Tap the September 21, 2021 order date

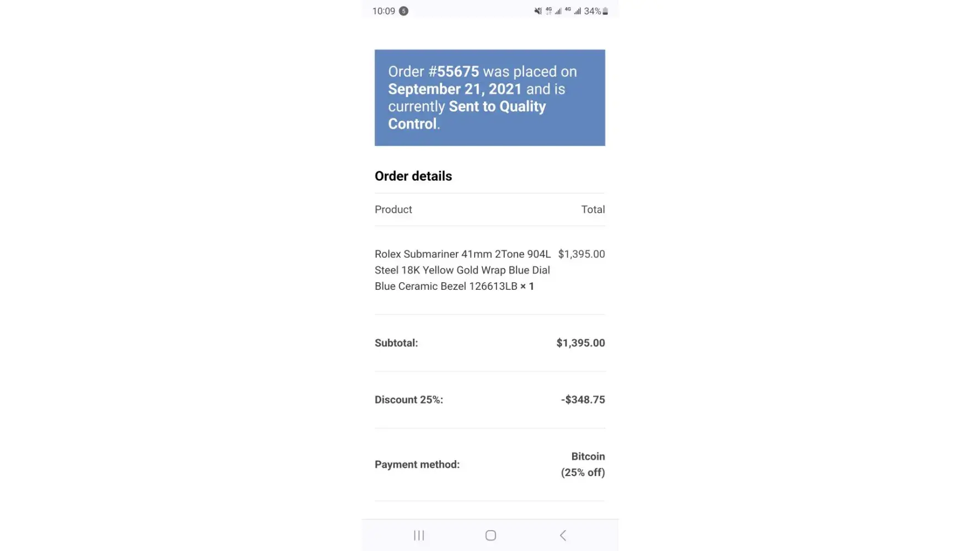tap(455, 89)
